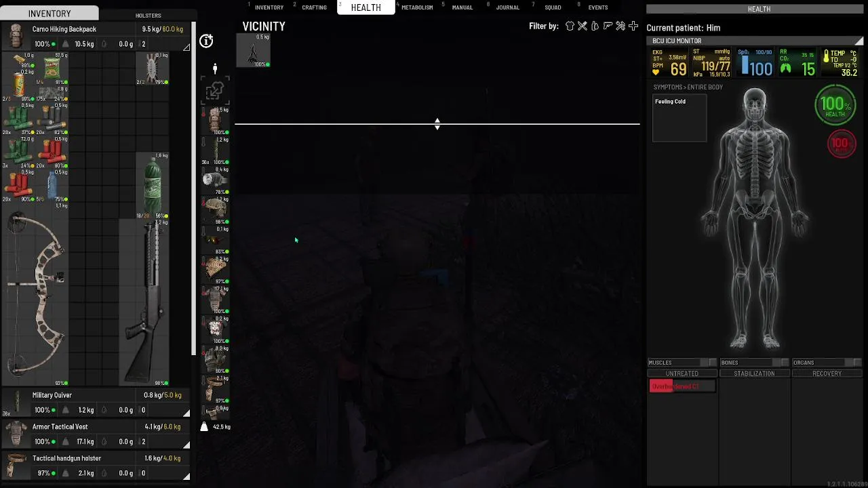Select the water bottle 5/5 item

point(52,184)
